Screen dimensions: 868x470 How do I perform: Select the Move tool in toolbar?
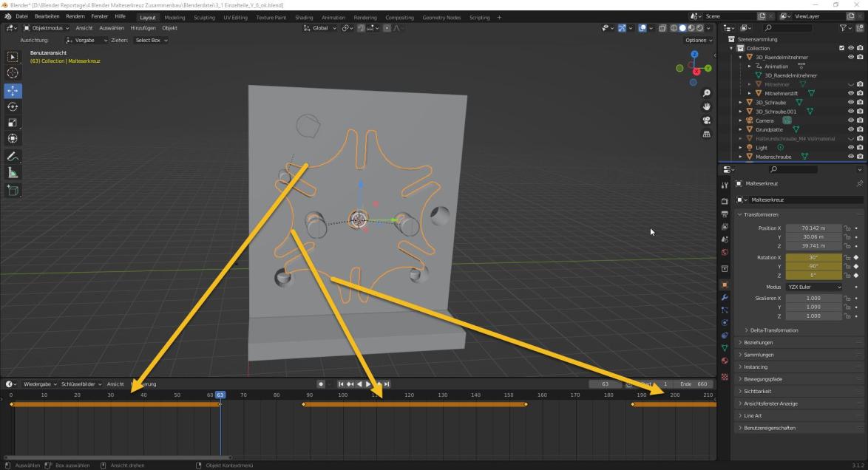click(13, 90)
